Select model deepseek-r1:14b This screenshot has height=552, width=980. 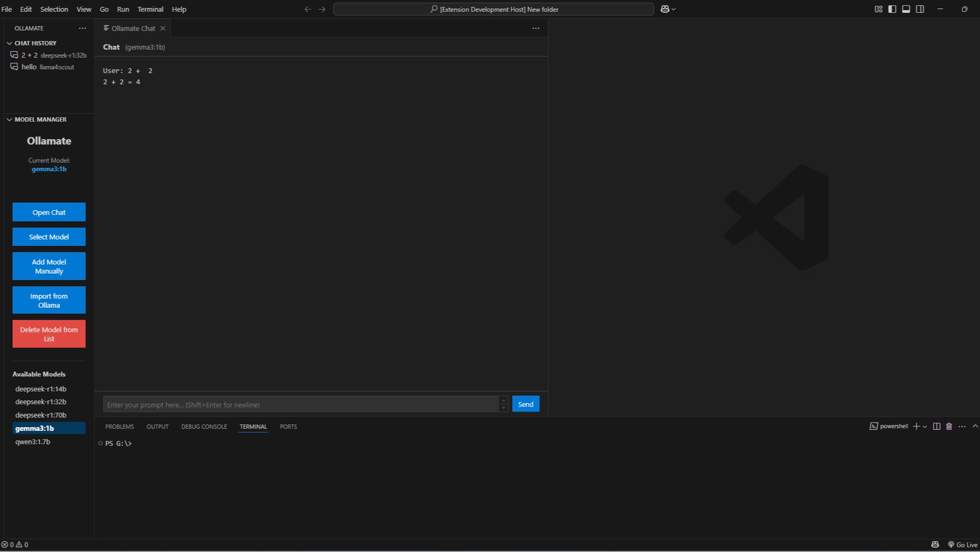49,389
